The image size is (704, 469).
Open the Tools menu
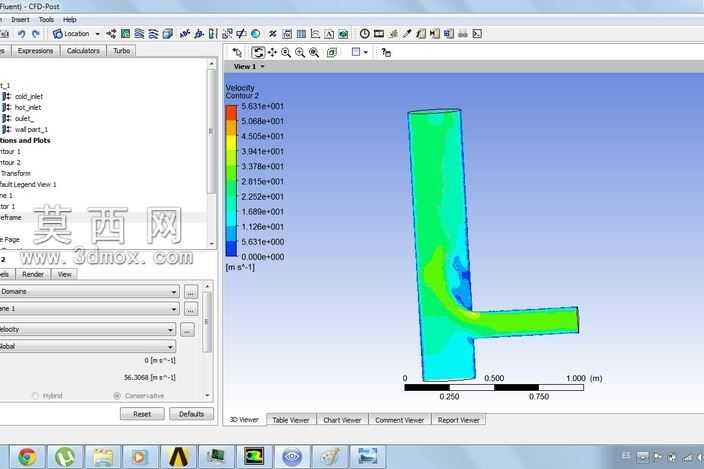coord(46,20)
